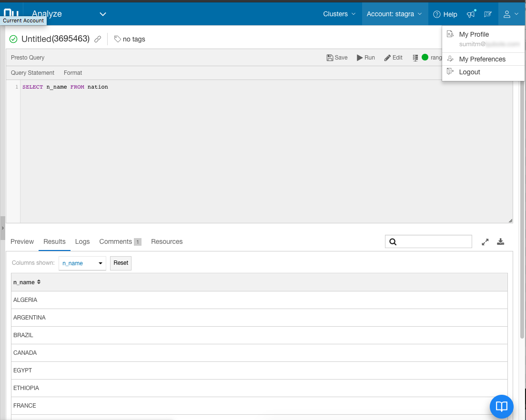Click the results search field
The height and width of the screenshot is (420, 526).
point(428,242)
